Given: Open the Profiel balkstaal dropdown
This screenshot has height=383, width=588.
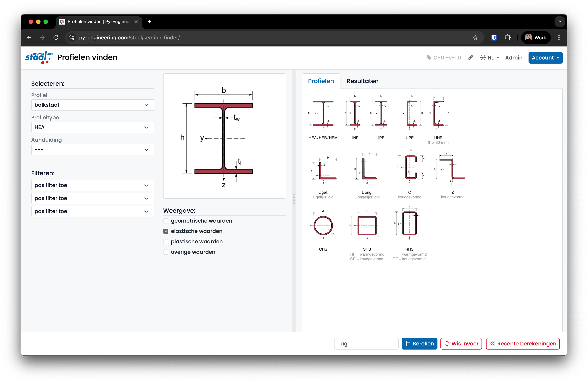Looking at the screenshot, I should pos(92,105).
